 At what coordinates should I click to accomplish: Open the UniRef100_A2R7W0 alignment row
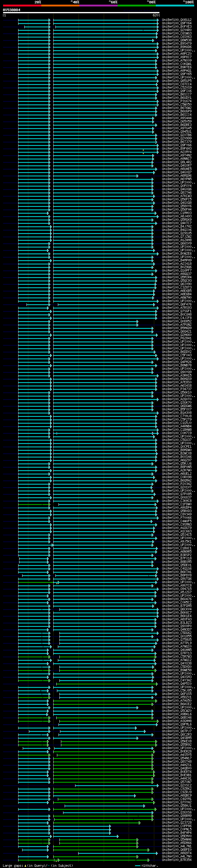pyautogui.click(x=176, y=470)
